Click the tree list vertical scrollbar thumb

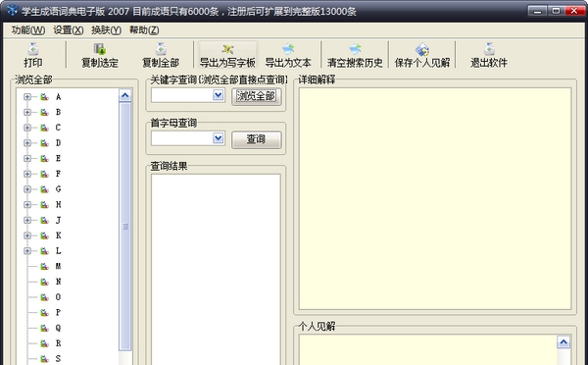click(x=125, y=227)
